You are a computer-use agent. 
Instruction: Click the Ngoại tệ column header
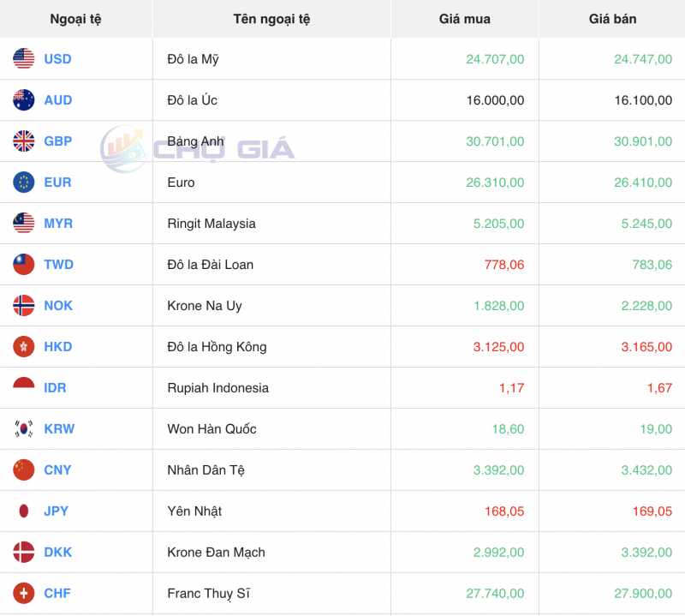76,19
